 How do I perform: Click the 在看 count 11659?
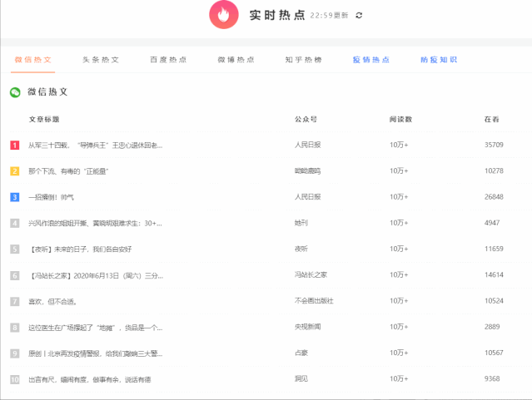[x=494, y=249]
